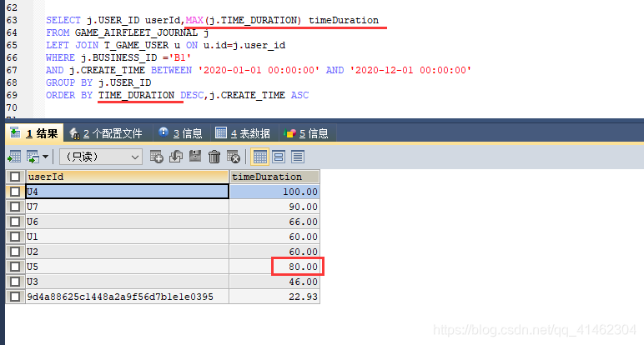The height and width of the screenshot is (345, 644).
Task: Open the 4 表数据 tab
Action: [x=243, y=133]
